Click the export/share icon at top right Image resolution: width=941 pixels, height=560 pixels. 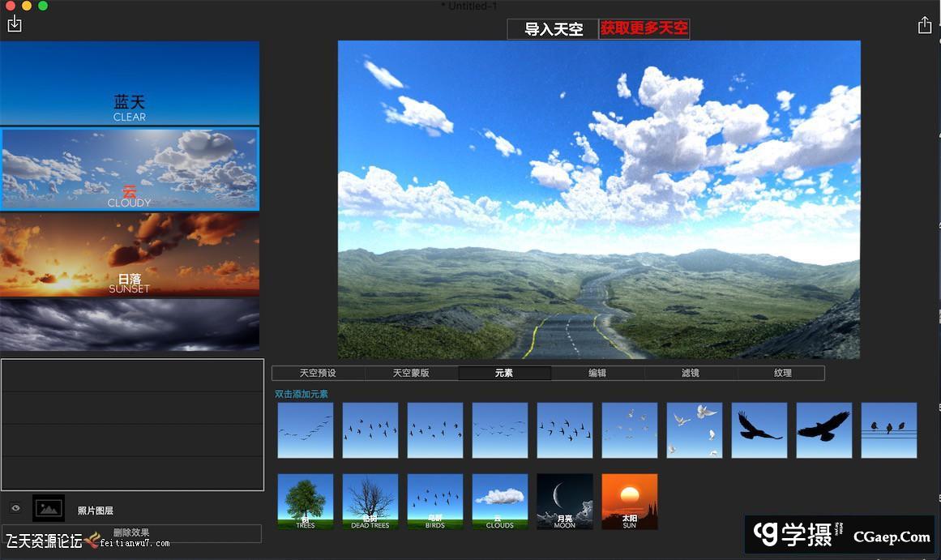925,25
